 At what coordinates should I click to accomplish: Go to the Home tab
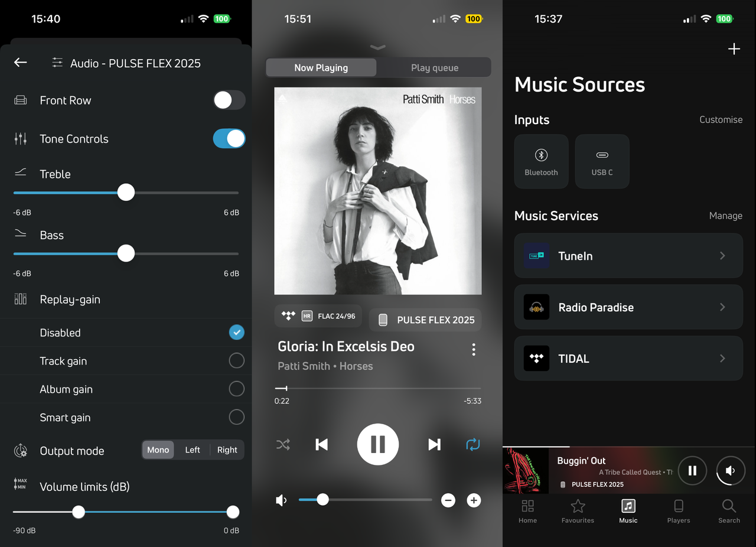tap(528, 511)
